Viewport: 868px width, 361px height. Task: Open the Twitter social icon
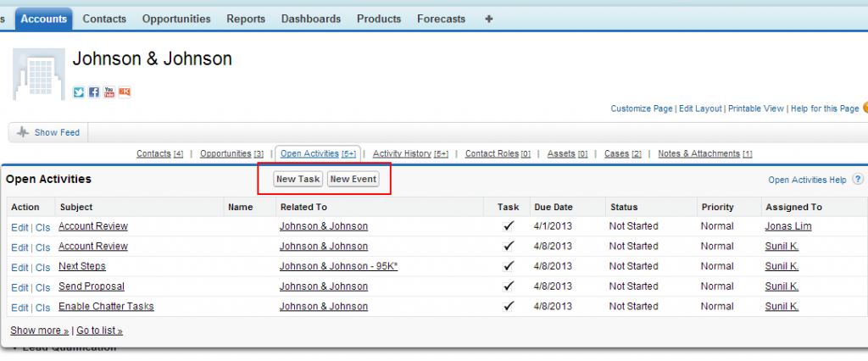pos(79,92)
